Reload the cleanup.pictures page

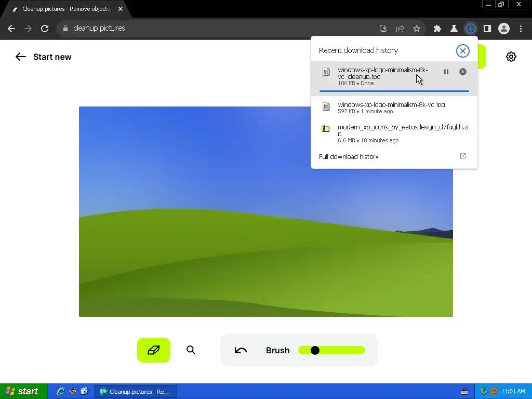click(x=45, y=29)
